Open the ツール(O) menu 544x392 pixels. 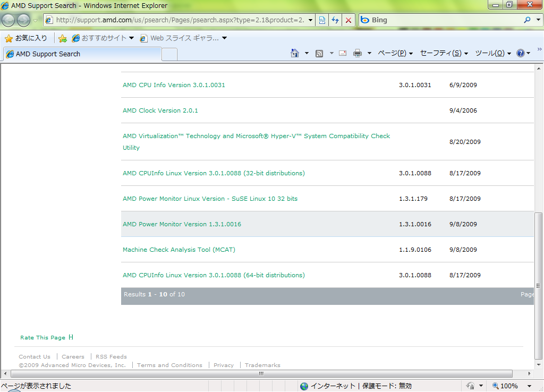493,53
